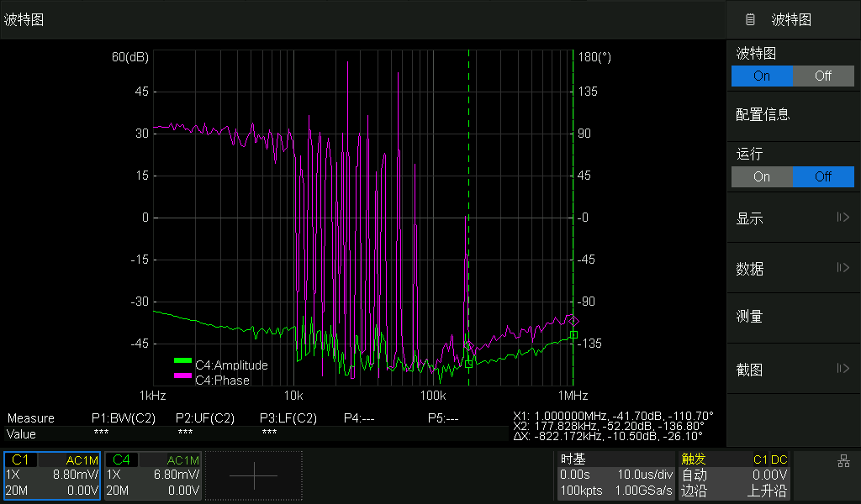The height and width of the screenshot is (504, 861).
Task: Open the 时基 timebase settings
Action: coord(616,475)
